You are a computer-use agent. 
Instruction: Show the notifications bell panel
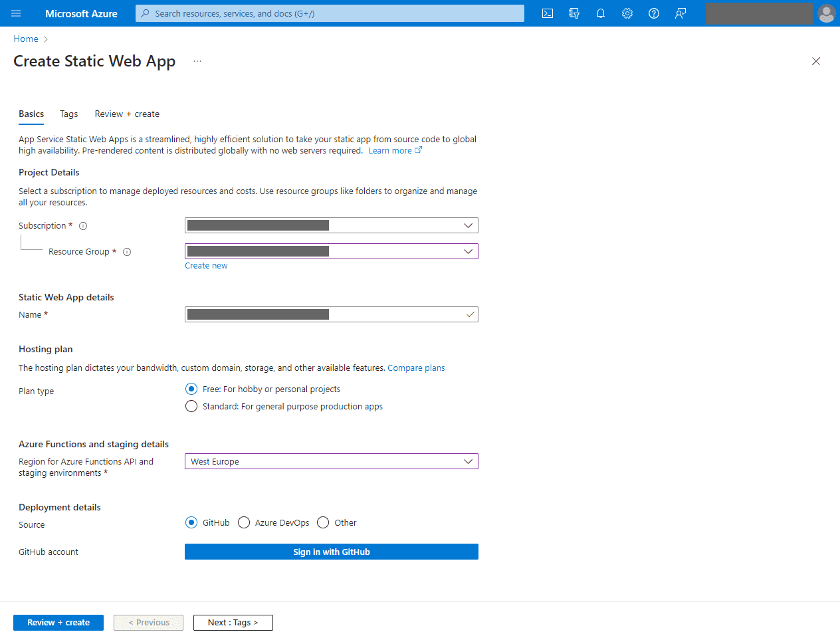601,13
